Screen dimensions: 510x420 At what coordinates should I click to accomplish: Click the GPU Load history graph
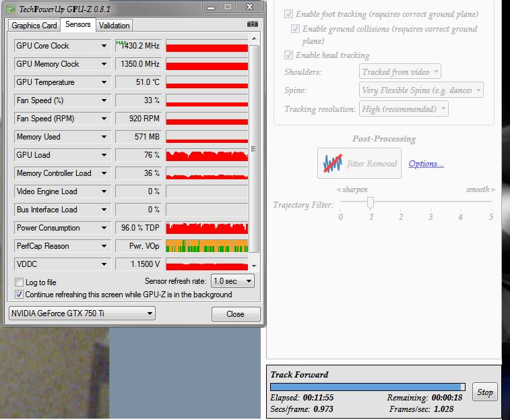point(207,155)
